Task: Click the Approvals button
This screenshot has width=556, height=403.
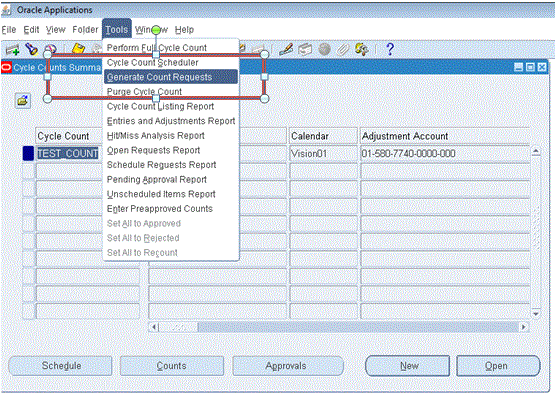Action: [x=288, y=366]
